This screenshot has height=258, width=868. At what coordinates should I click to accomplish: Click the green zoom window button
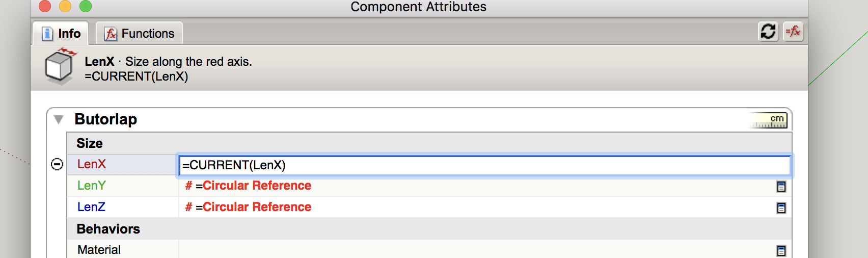[86, 6]
